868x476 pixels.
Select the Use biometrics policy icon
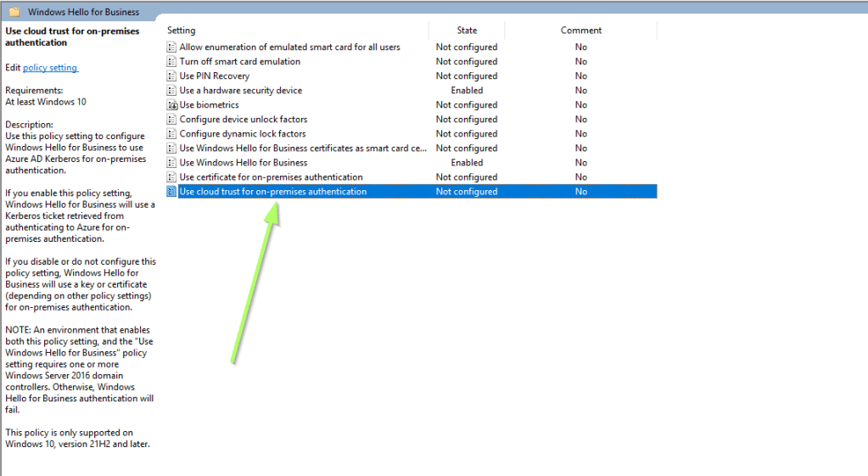[x=172, y=105]
